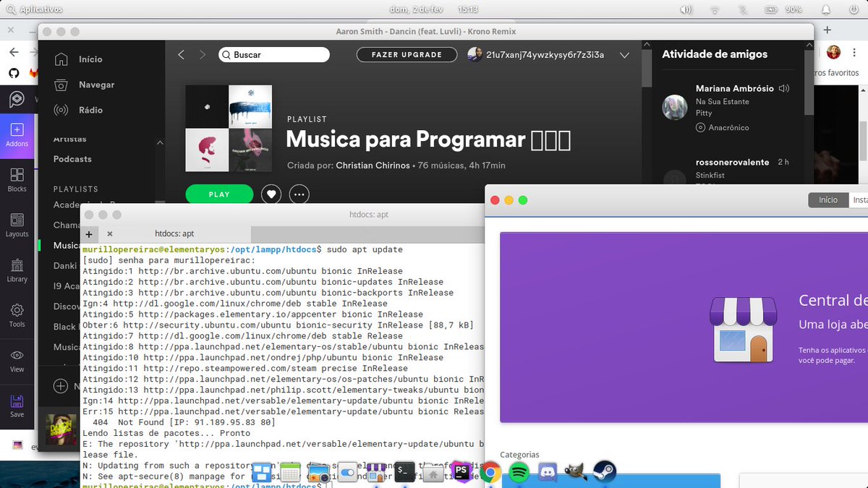Open Podcasts in Spotify library
This screenshot has width=868, height=488.
[72, 159]
